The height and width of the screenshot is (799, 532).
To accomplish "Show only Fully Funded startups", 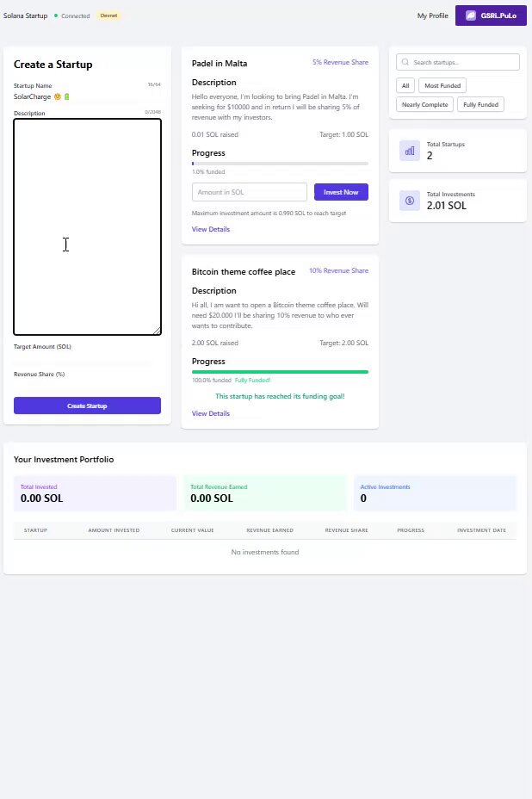I will (480, 104).
